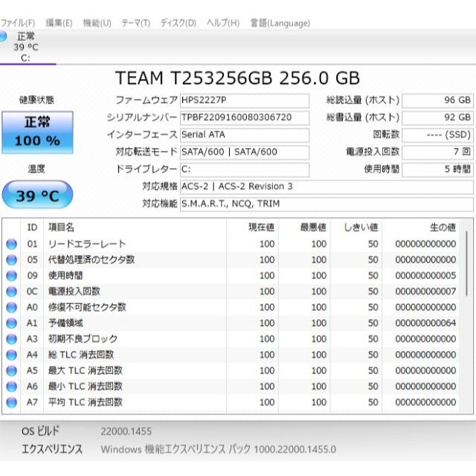Click the 総書込量 (ホスト) label
This screenshot has height=476, width=476.
pyautogui.click(x=363, y=118)
